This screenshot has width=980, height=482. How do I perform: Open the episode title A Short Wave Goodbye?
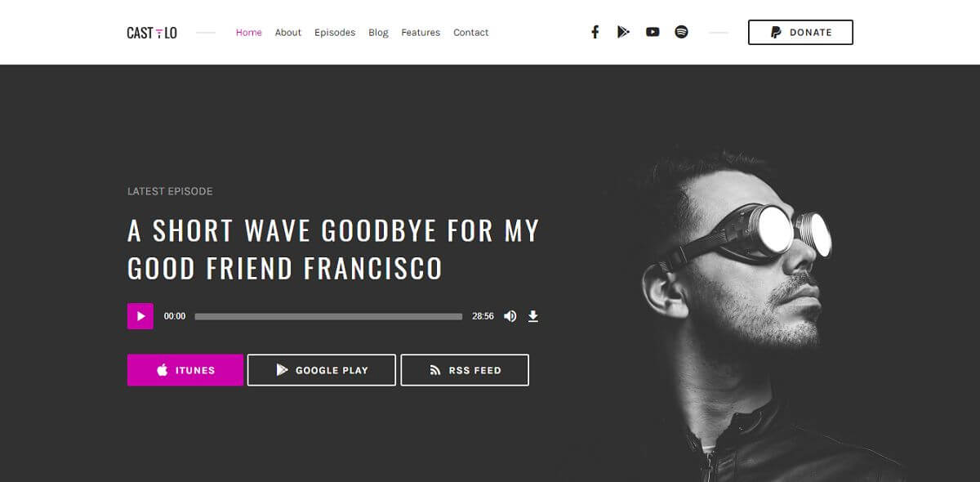coord(333,249)
